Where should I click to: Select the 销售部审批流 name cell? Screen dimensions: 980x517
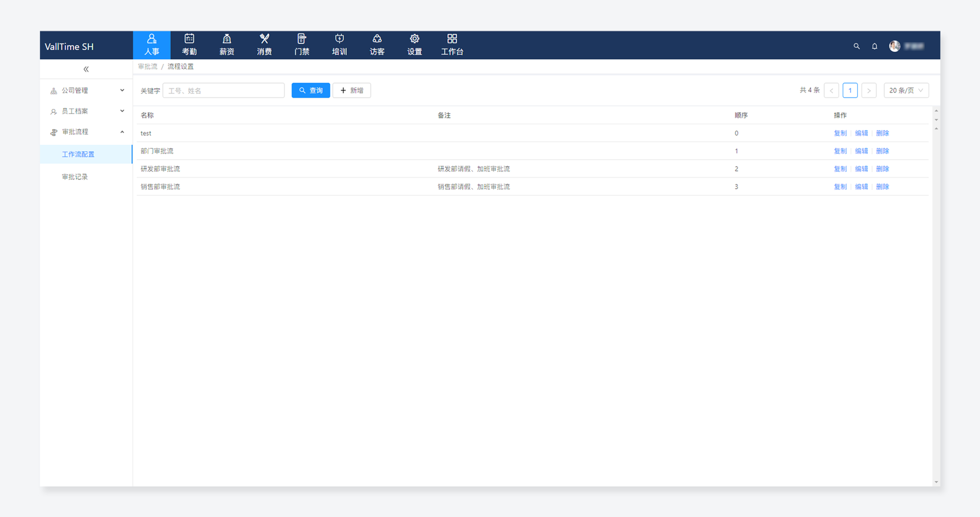click(x=160, y=187)
